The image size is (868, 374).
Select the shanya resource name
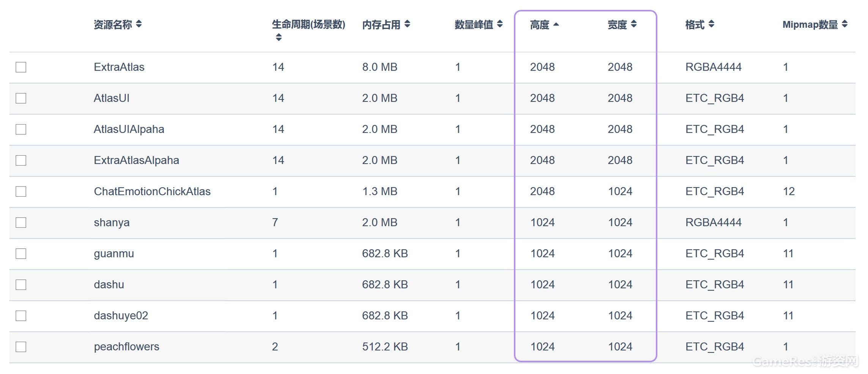click(112, 223)
